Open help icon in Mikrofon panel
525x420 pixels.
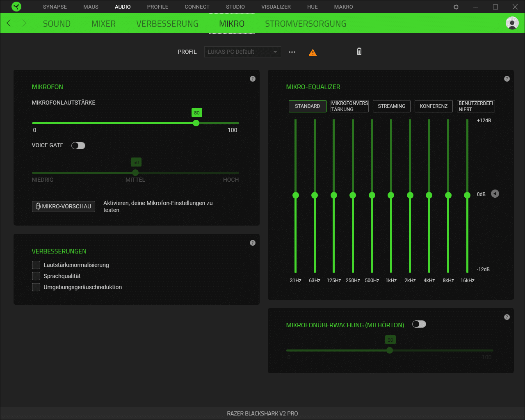pyautogui.click(x=253, y=79)
